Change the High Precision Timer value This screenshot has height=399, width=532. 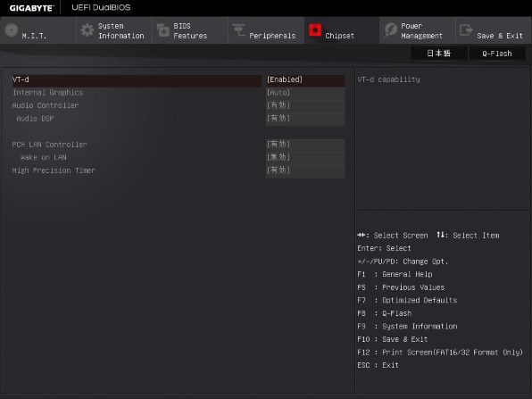305,170
